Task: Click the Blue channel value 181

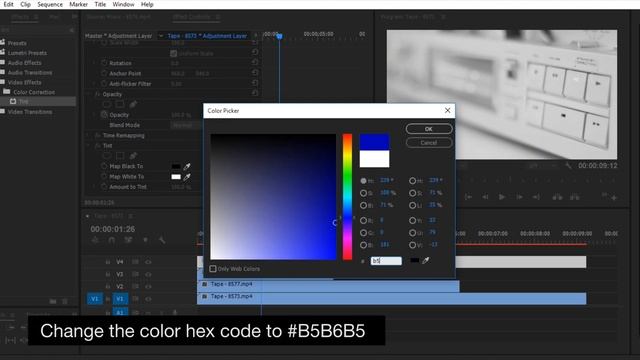Action: pyautogui.click(x=384, y=244)
